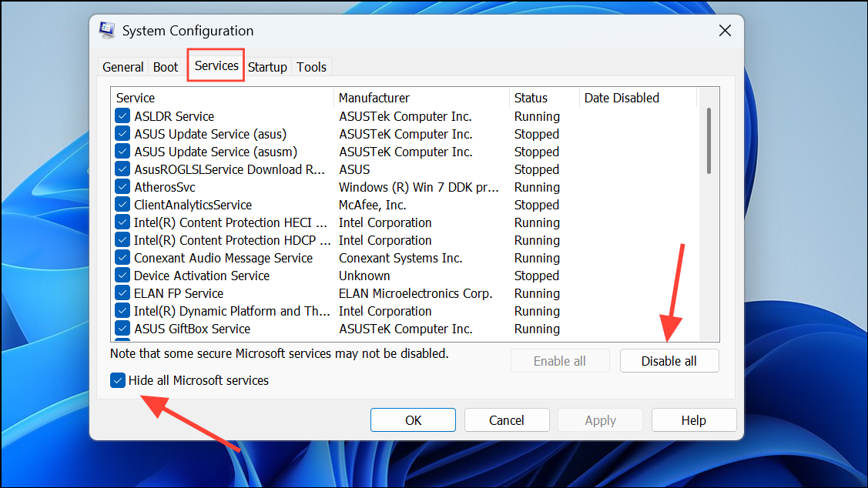The height and width of the screenshot is (488, 868).
Task: Open the Startup tab
Action: [267, 67]
